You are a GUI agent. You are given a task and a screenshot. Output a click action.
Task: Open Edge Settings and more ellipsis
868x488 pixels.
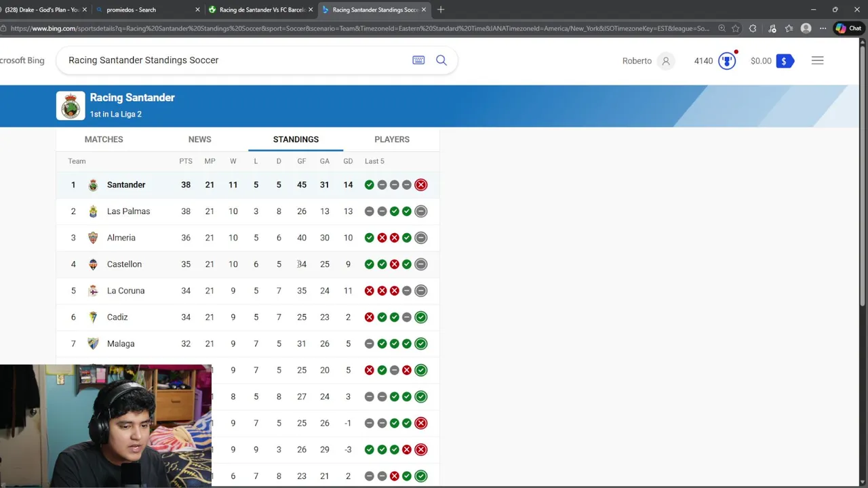click(823, 28)
